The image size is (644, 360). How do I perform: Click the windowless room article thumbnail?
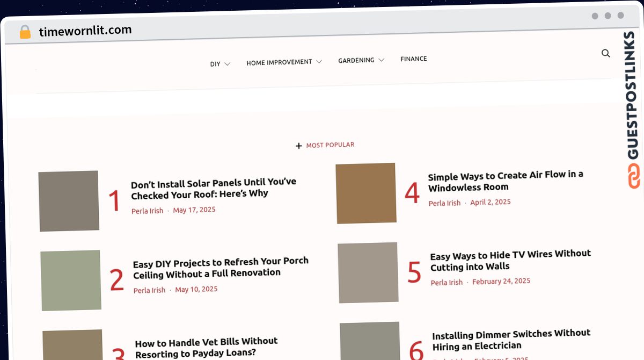tap(365, 193)
